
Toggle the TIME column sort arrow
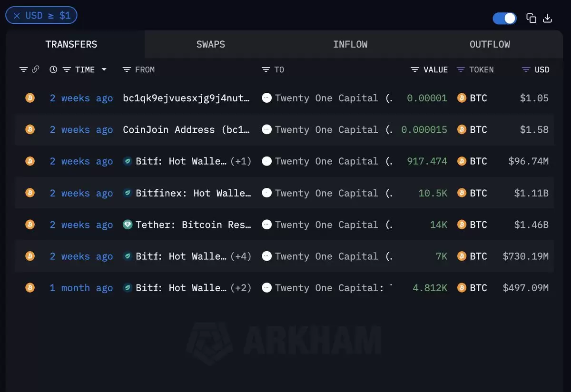point(104,69)
